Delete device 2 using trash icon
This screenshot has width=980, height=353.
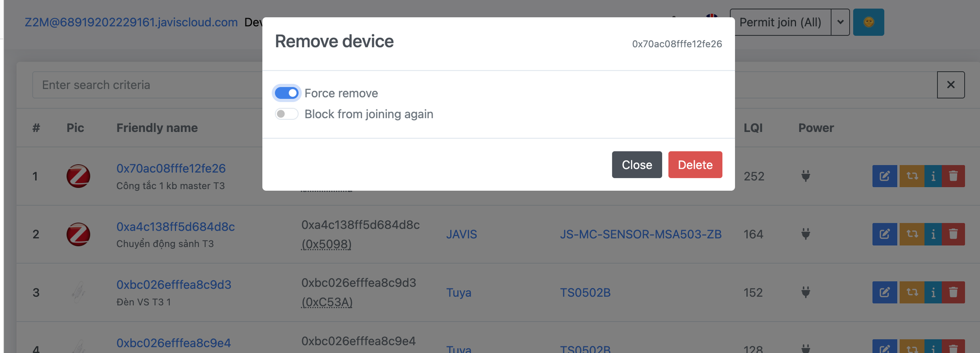coord(953,234)
